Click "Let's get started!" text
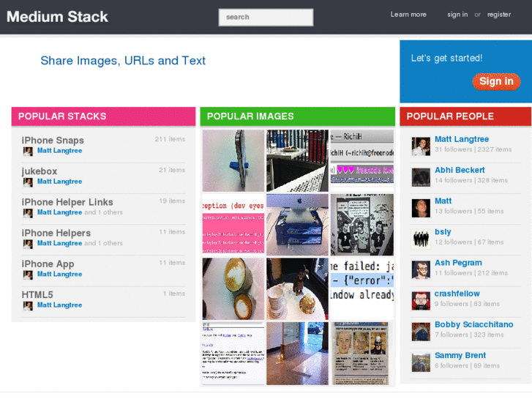This screenshot has height=399, width=532. (x=446, y=58)
